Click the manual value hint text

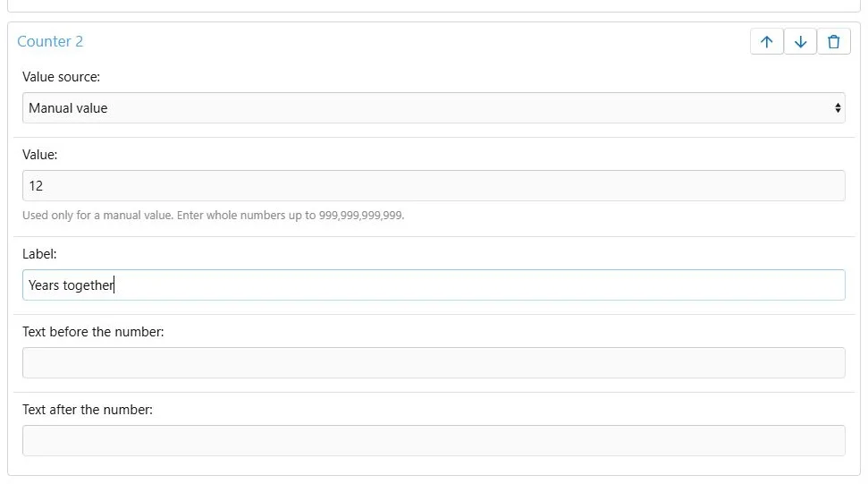(213, 216)
